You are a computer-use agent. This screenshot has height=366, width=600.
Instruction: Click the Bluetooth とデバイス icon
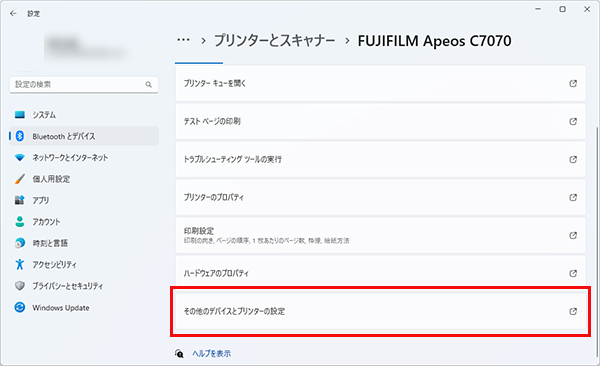[20, 136]
